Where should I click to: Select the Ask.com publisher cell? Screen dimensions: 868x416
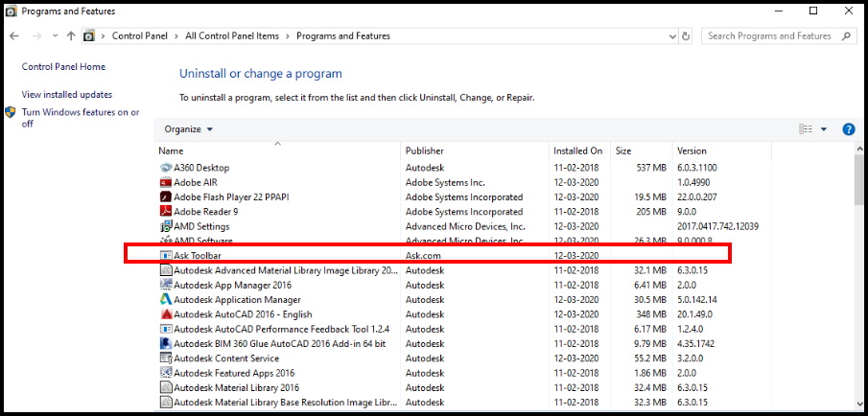[x=423, y=256]
